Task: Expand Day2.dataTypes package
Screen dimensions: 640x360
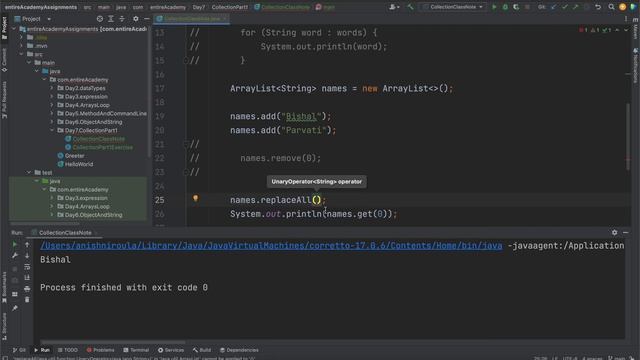Action: 52,88
